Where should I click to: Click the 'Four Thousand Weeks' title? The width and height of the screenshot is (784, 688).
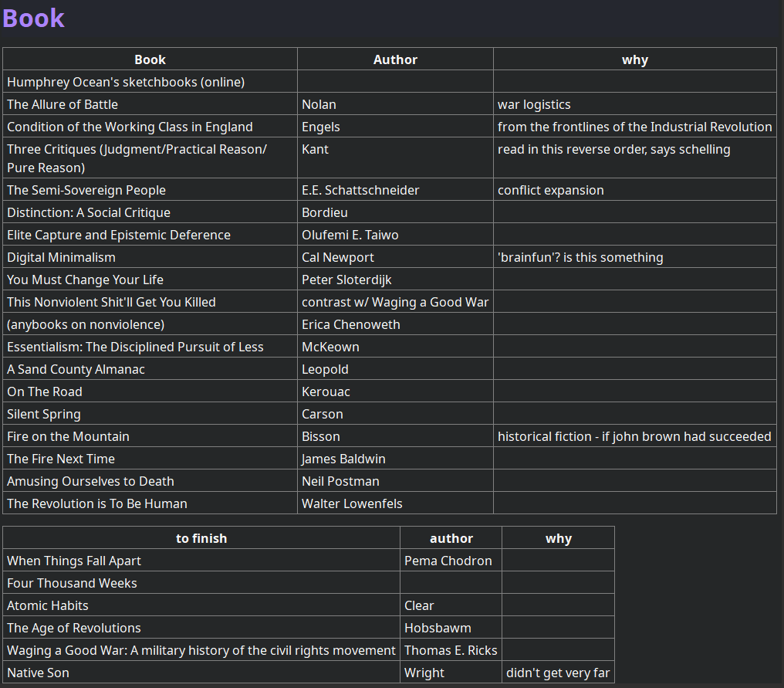[72, 584]
